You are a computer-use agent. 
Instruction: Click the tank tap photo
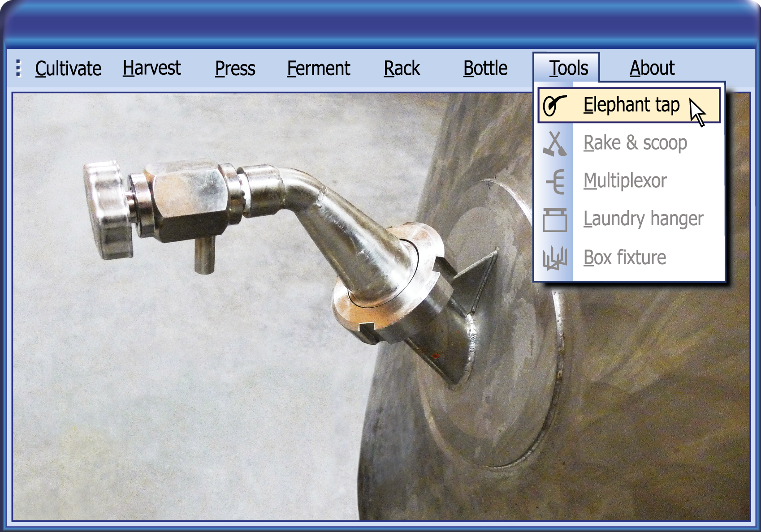(381, 307)
